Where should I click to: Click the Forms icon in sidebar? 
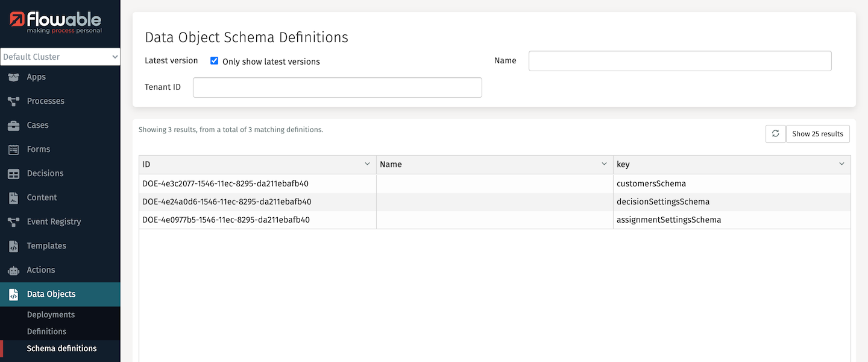point(13,150)
